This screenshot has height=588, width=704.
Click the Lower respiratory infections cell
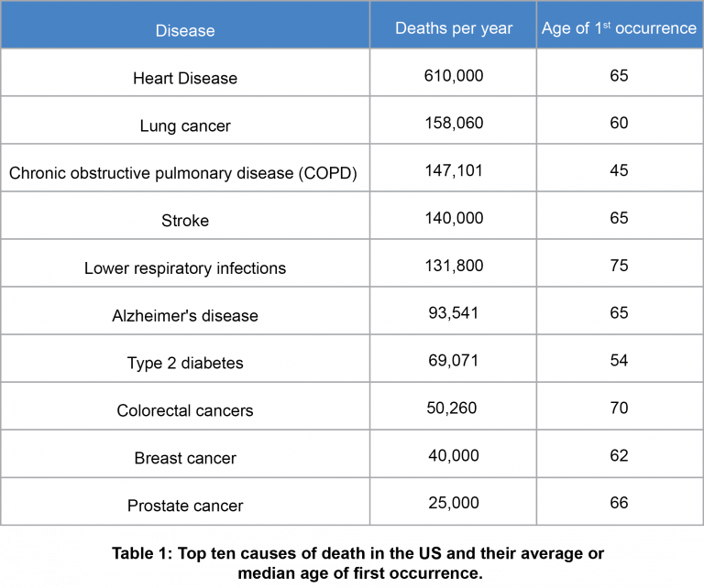pos(185,268)
